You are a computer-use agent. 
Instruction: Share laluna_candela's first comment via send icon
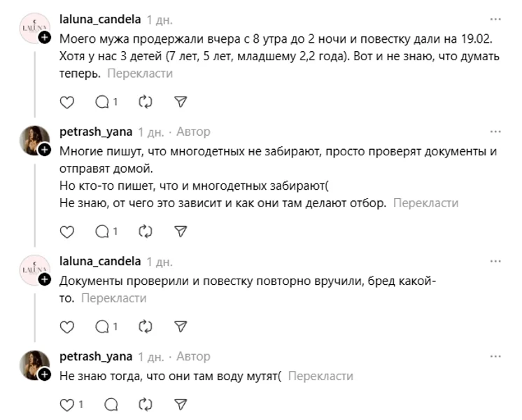tap(181, 102)
